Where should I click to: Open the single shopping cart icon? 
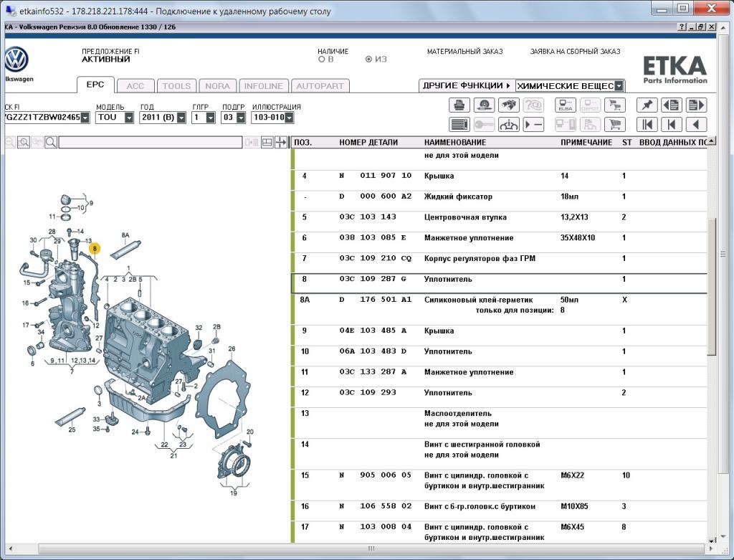[614, 124]
